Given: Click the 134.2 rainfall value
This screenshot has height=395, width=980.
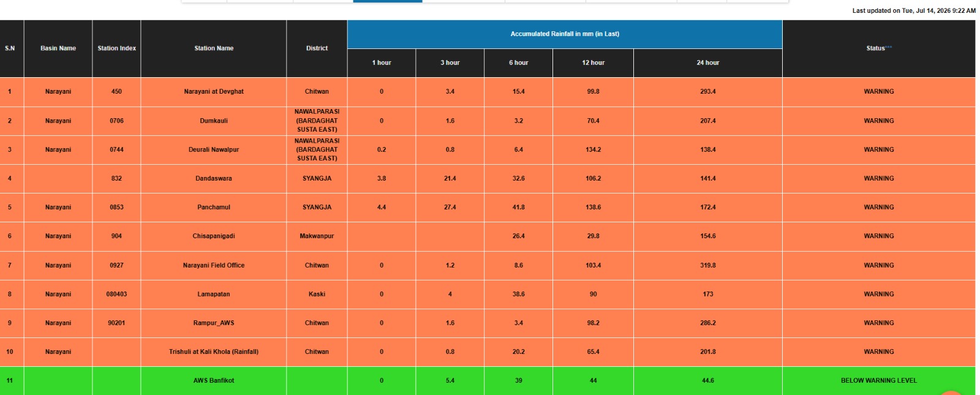Looking at the screenshot, I should (593, 150).
